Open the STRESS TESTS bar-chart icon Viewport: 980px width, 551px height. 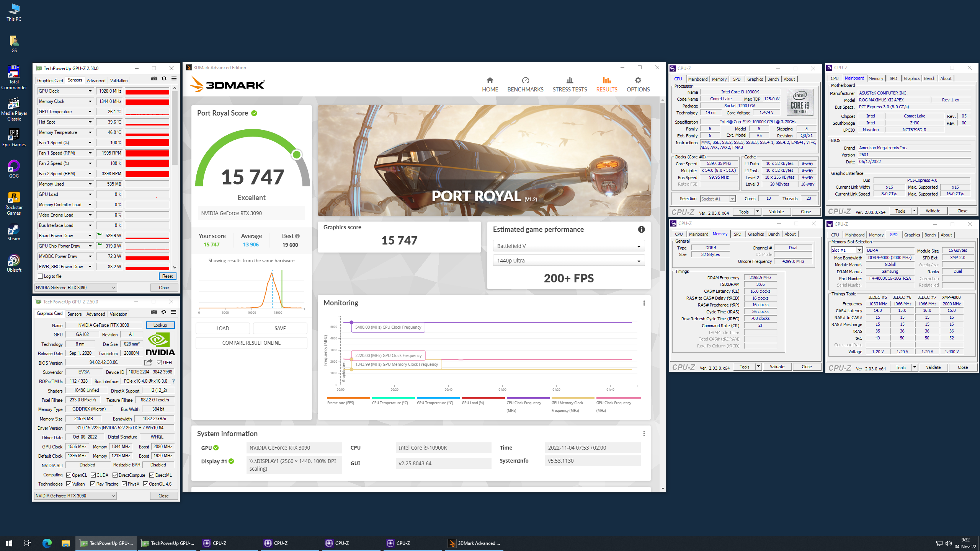570,80
